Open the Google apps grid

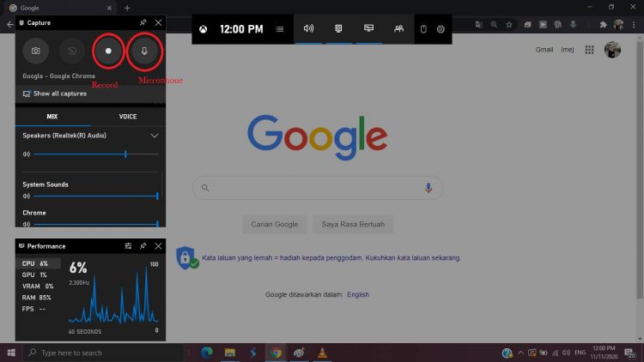(589, 50)
